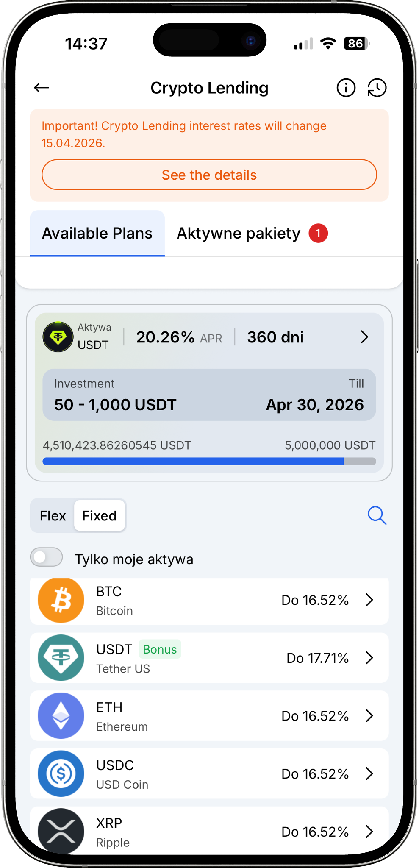Tap the back arrow icon
The width and height of the screenshot is (419, 868).
pyautogui.click(x=42, y=88)
